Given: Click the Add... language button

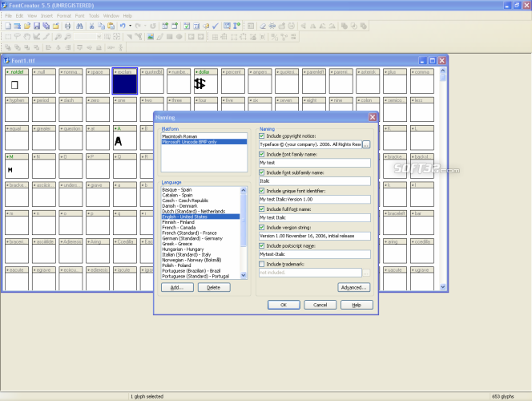Looking at the screenshot, I should (x=177, y=288).
